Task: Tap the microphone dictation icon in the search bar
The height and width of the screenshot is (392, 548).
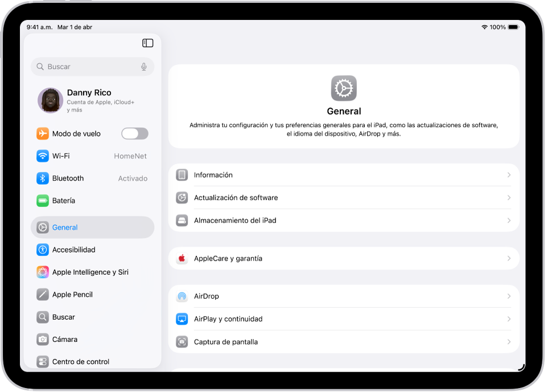Action: [x=143, y=67]
